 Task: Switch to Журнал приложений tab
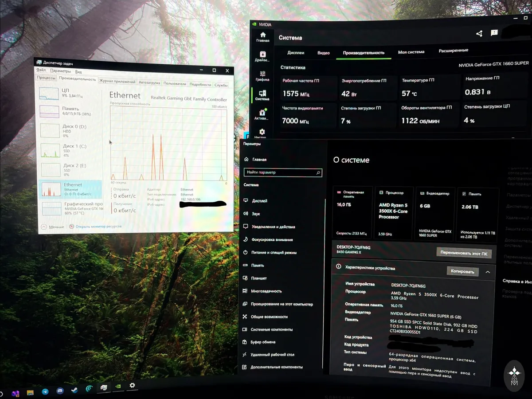117,82
